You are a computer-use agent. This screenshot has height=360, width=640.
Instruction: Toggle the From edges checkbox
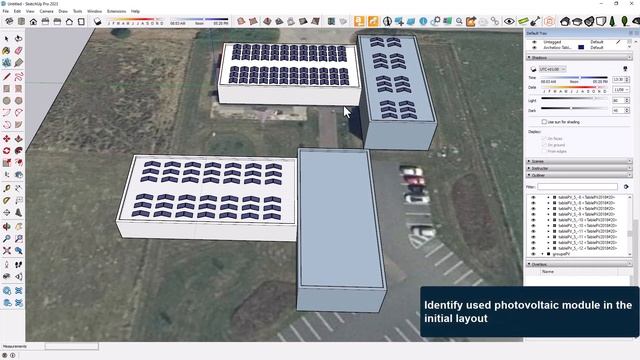544,151
